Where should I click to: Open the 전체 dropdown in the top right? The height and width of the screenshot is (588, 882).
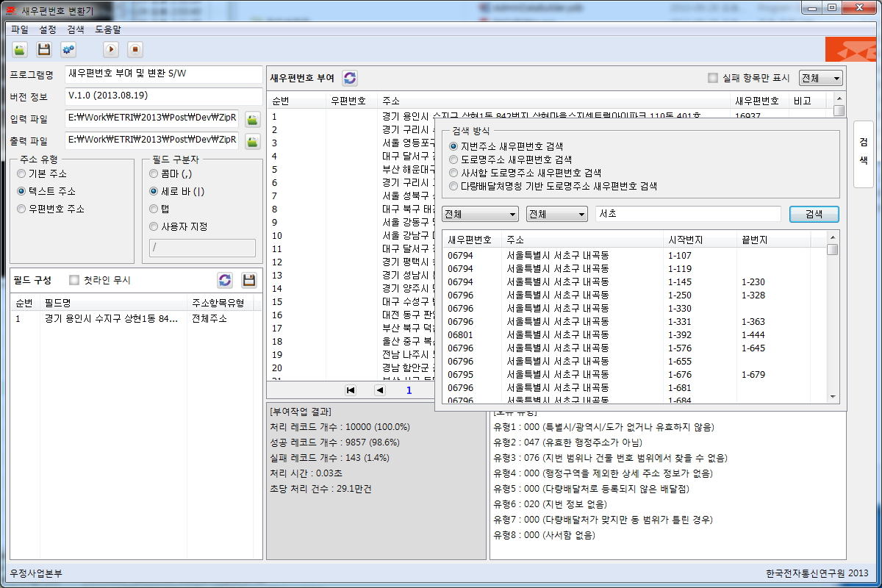[820, 78]
